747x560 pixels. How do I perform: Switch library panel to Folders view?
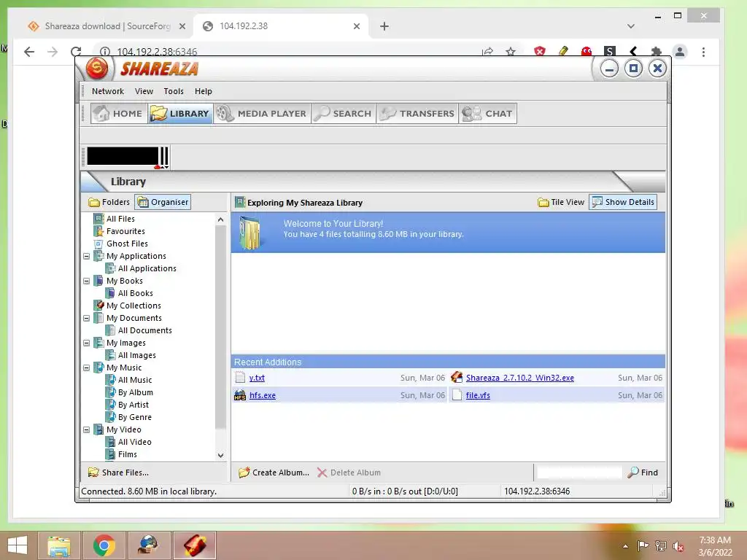[x=109, y=202]
